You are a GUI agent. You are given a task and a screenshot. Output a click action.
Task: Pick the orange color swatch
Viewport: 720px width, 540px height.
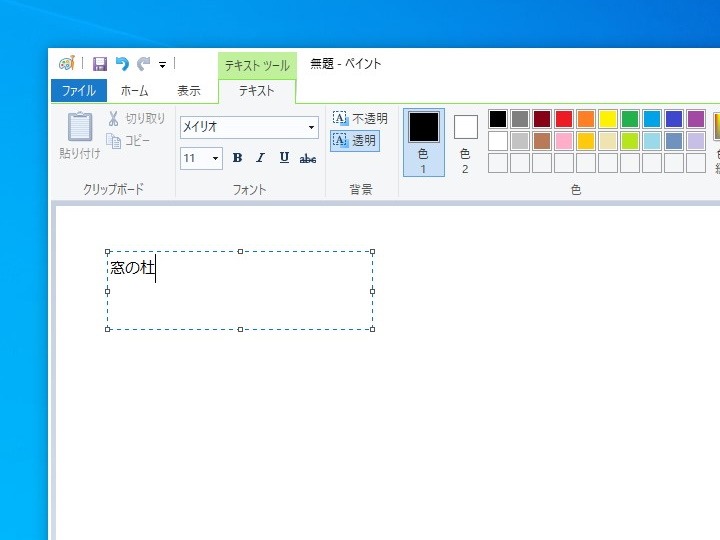click(586, 119)
